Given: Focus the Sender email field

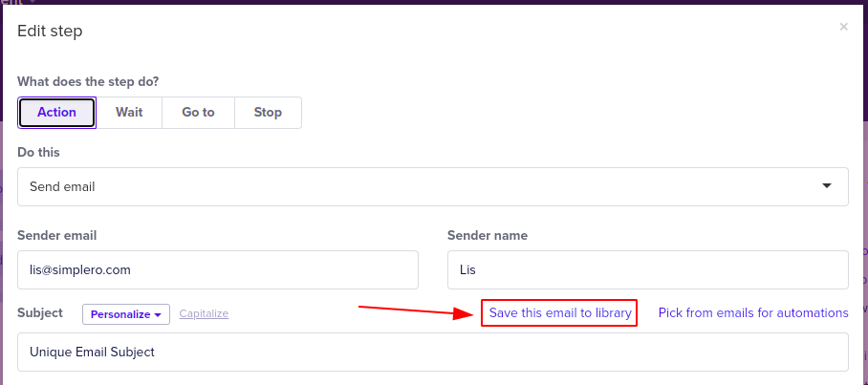Looking at the screenshot, I should (x=218, y=270).
